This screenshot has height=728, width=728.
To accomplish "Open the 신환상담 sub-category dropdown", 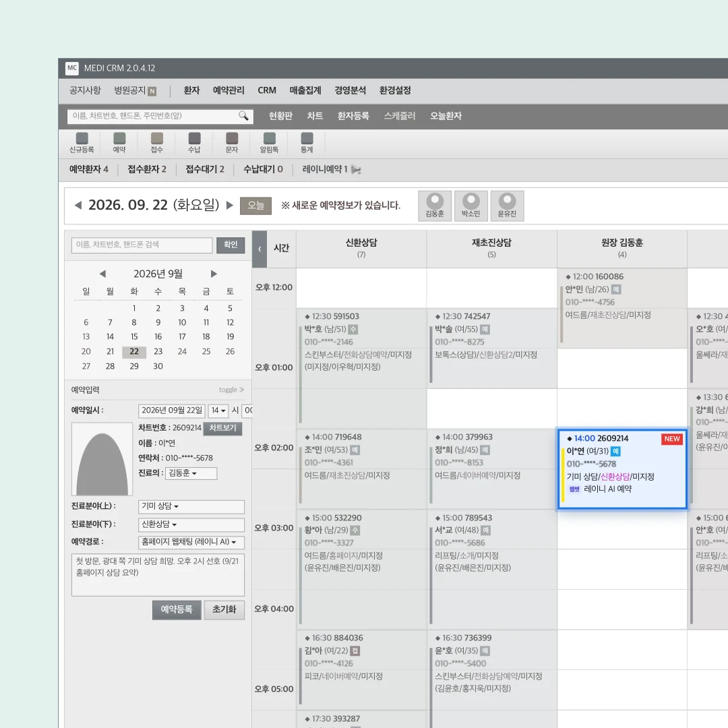I will click(191, 524).
